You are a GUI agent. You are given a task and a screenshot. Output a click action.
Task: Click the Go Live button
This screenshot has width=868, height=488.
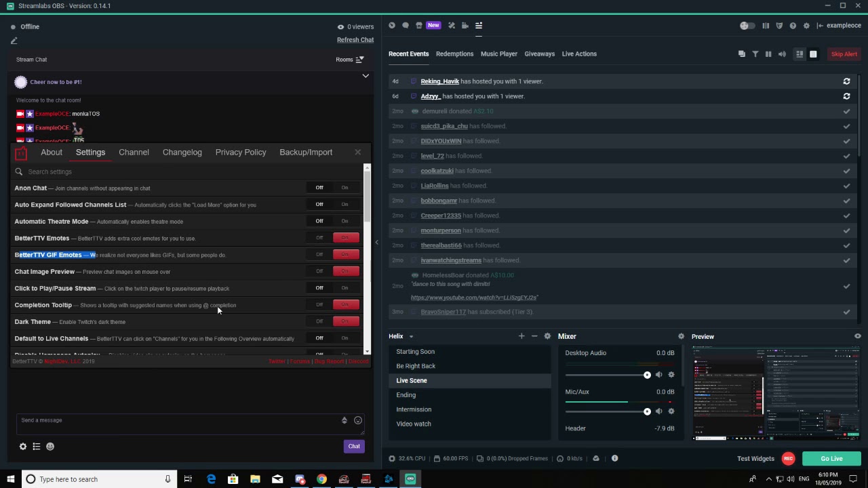831,459
